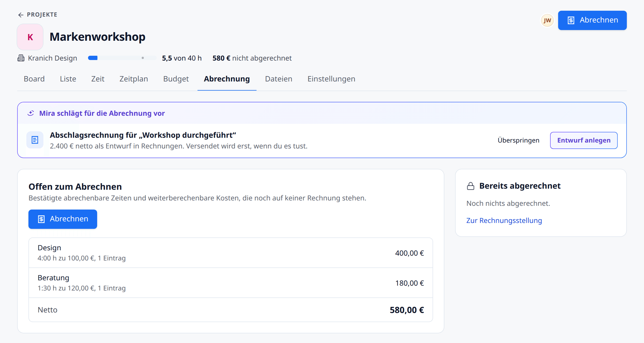
Task: Click the lock icon beside Bereits abgerechnet
Action: (x=471, y=186)
